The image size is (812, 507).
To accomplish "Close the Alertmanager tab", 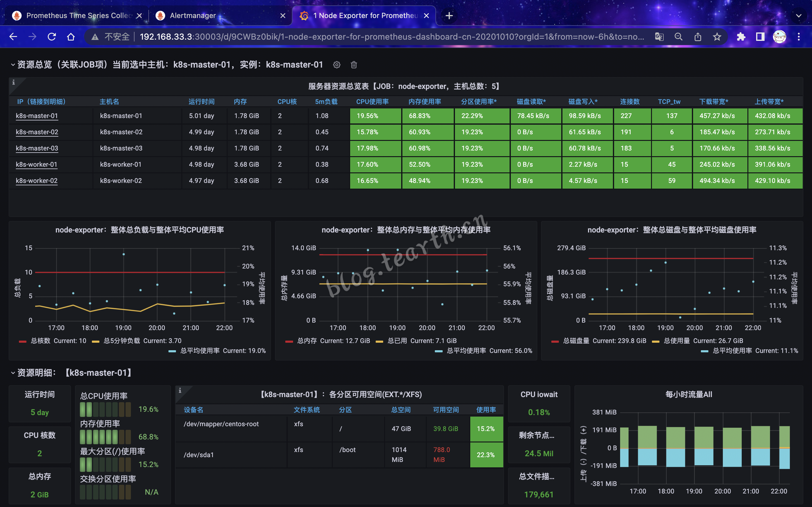I will pos(283,15).
